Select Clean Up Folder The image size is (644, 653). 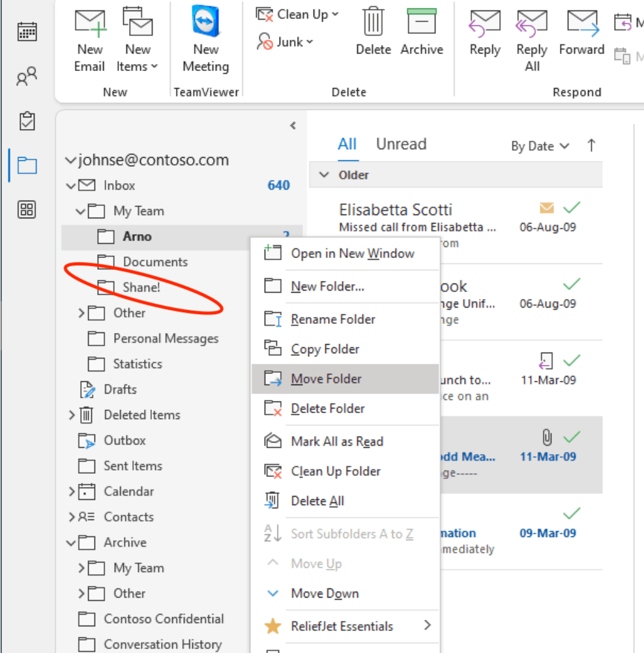(x=345, y=471)
